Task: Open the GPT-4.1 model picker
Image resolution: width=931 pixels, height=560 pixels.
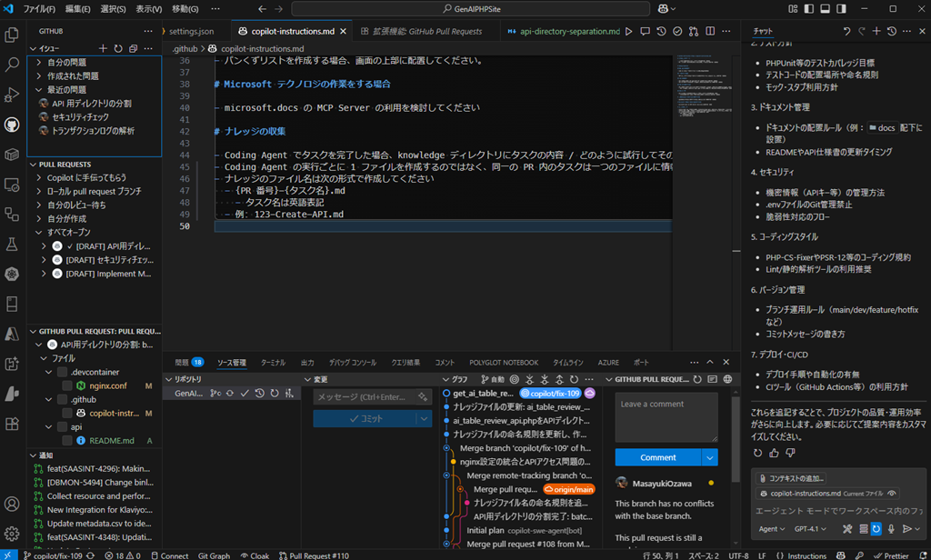Action: [x=810, y=528]
